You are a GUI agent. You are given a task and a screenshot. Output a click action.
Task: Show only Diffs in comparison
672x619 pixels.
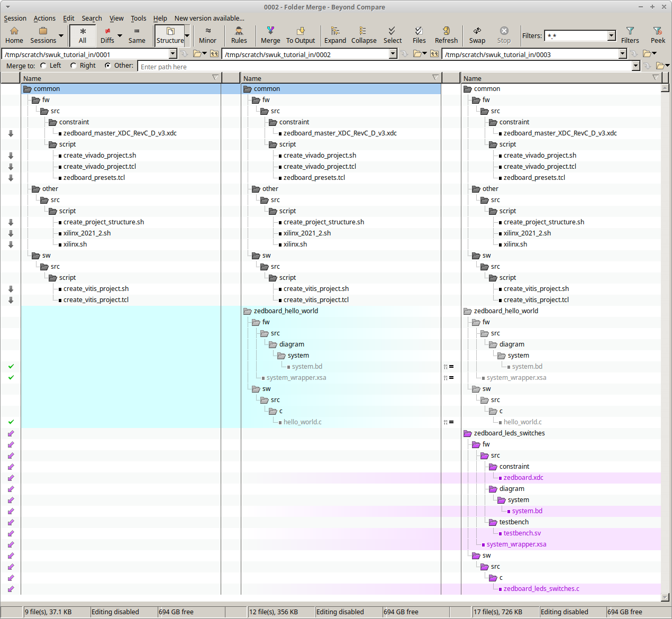107,35
